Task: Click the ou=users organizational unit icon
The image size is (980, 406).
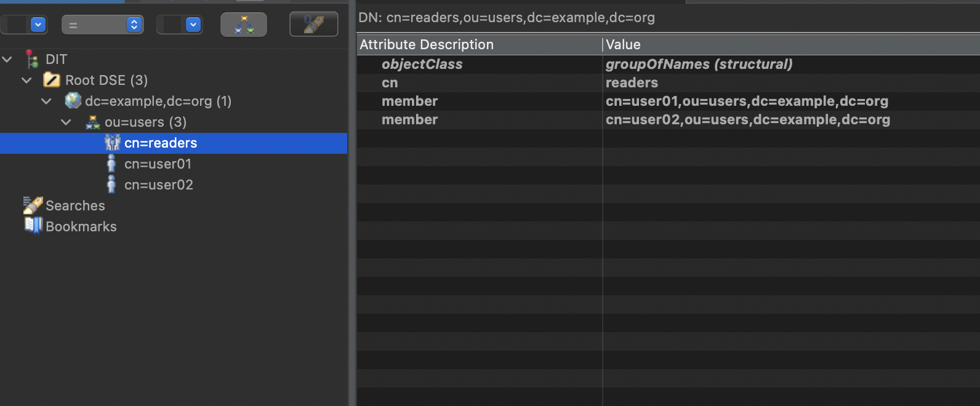Action: tap(92, 122)
